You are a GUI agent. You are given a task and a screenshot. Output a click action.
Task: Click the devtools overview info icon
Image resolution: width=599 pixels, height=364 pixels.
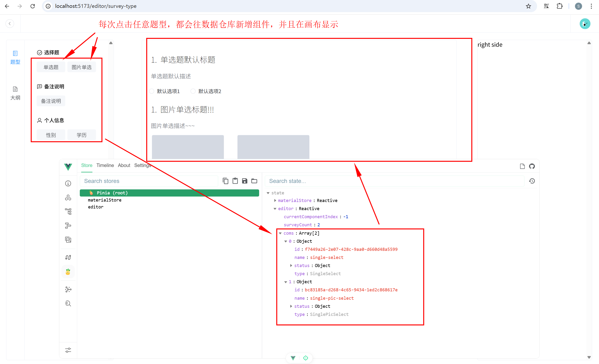pyautogui.click(x=68, y=183)
